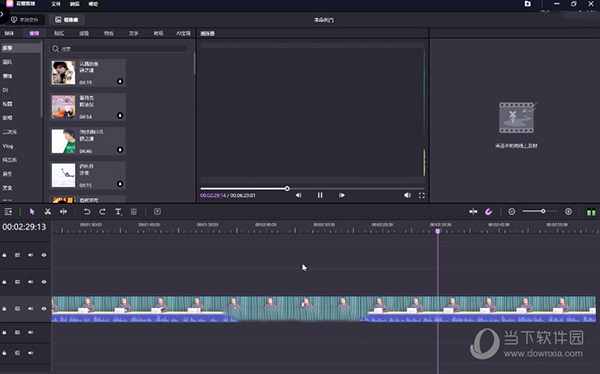Select the scissors cut tool
Viewport: 600px width, 374px height.
(x=47, y=212)
